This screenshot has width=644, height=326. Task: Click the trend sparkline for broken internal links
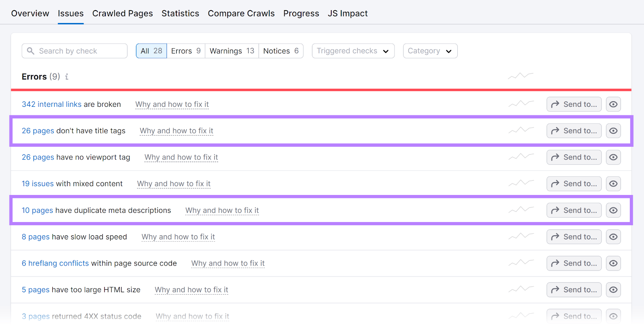pyautogui.click(x=521, y=104)
